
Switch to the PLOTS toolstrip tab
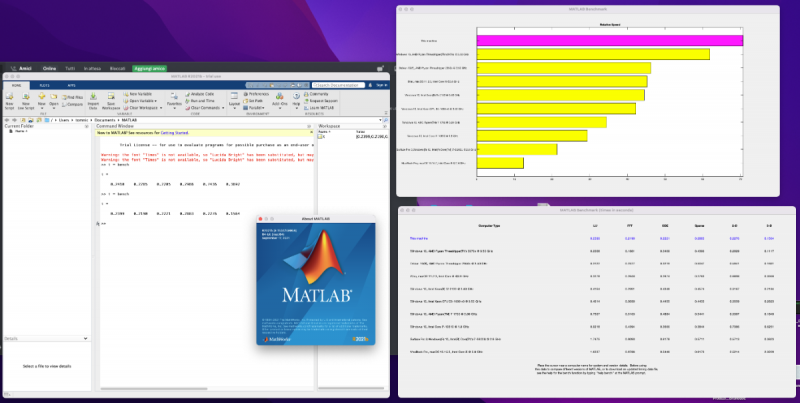(x=44, y=85)
